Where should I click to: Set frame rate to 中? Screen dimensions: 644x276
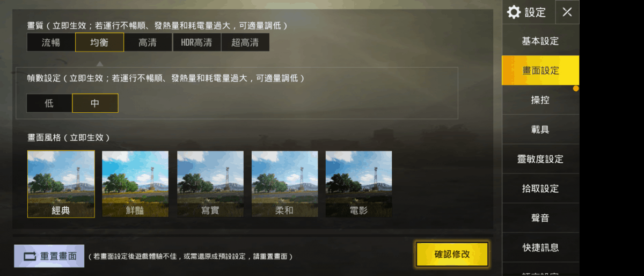[95, 103]
